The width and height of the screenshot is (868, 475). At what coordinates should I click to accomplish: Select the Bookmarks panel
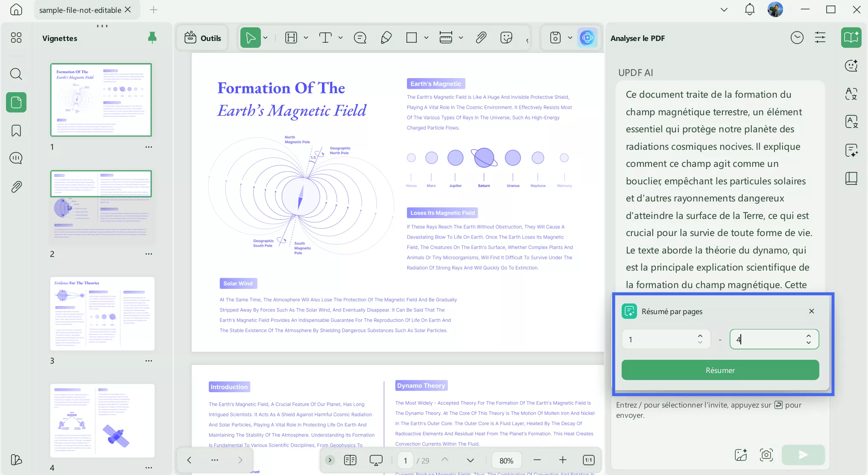click(x=16, y=131)
